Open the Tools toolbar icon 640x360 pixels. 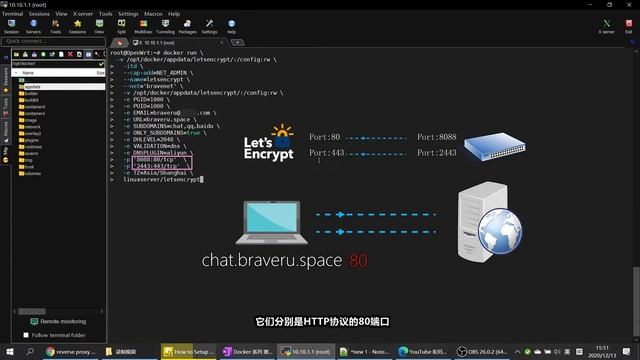coord(56,27)
